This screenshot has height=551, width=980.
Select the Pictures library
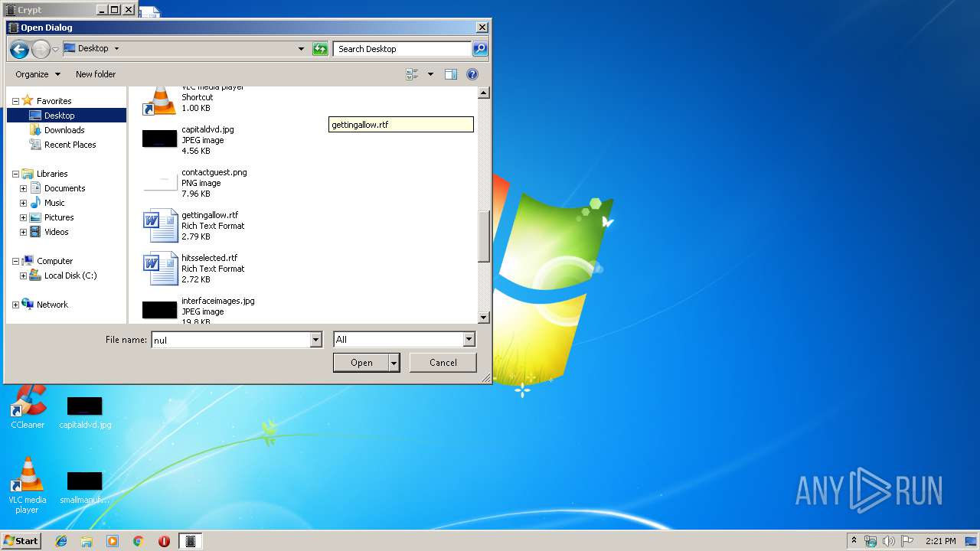point(59,217)
